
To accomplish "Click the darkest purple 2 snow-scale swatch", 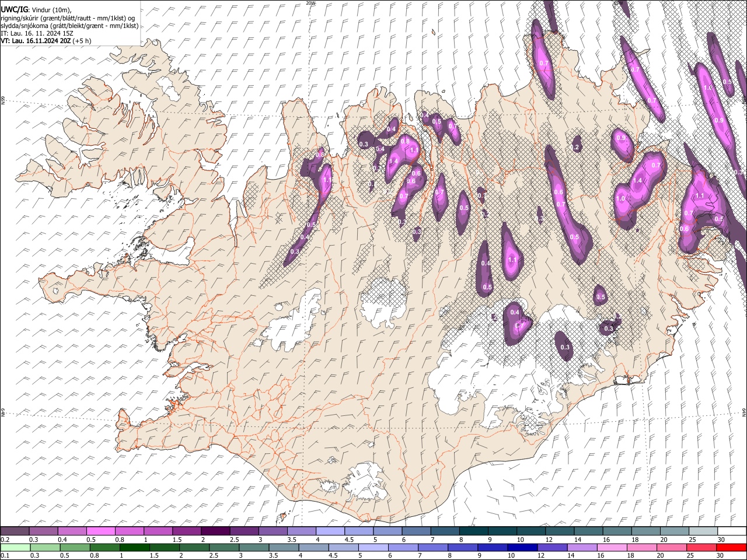I will pyautogui.click(x=215, y=531).
